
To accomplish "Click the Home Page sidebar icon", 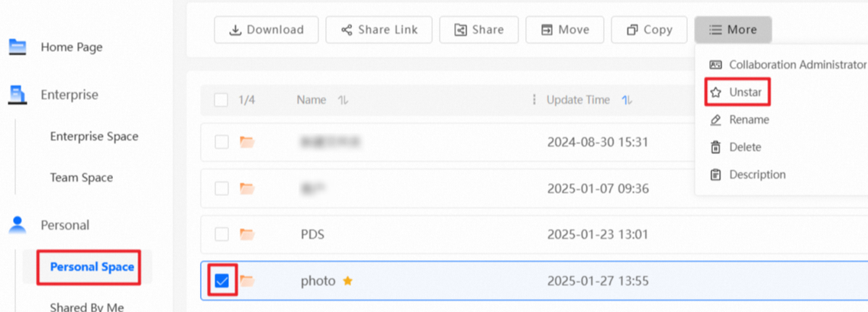I will click(17, 47).
